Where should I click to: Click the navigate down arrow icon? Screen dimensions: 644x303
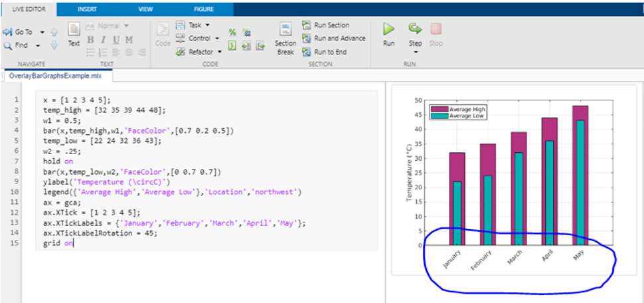click(54, 46)
